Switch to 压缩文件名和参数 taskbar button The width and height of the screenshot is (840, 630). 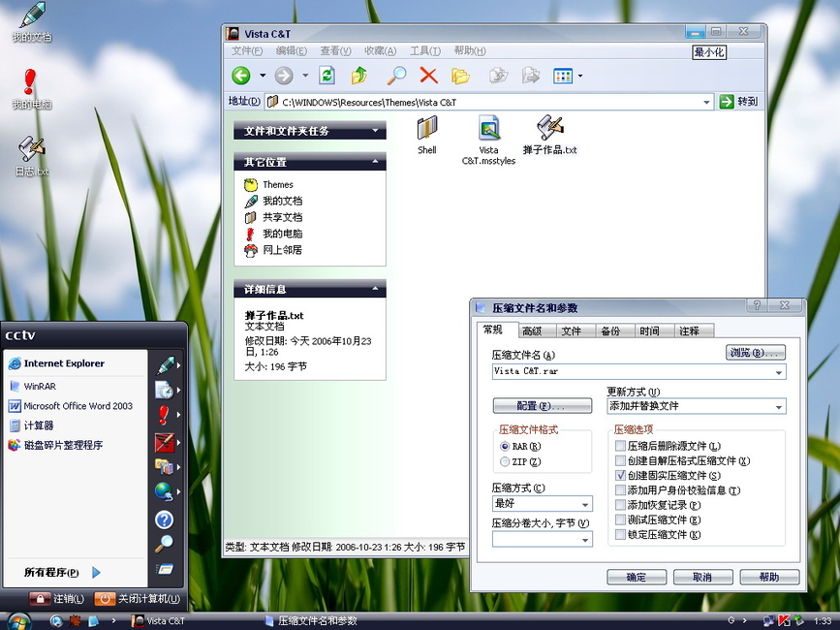click(312, 621)
